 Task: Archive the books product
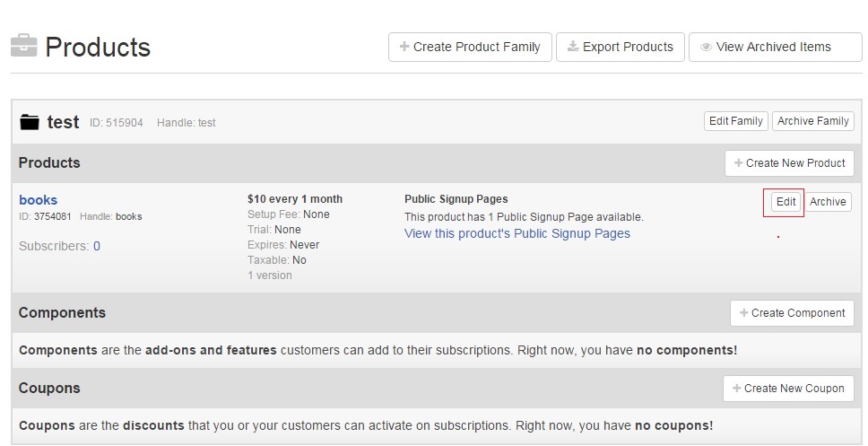(x=828, y=202)
